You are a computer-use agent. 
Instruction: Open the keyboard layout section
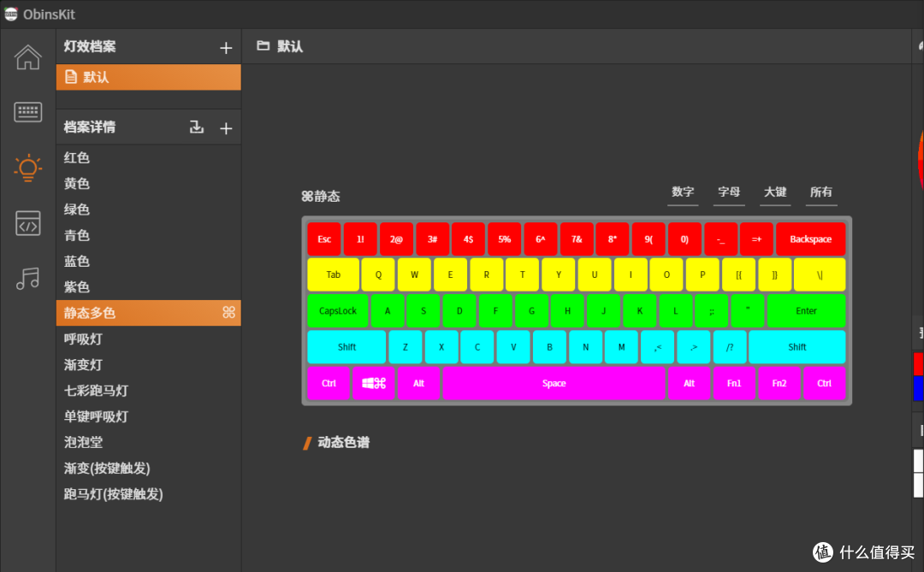point(27,112)
